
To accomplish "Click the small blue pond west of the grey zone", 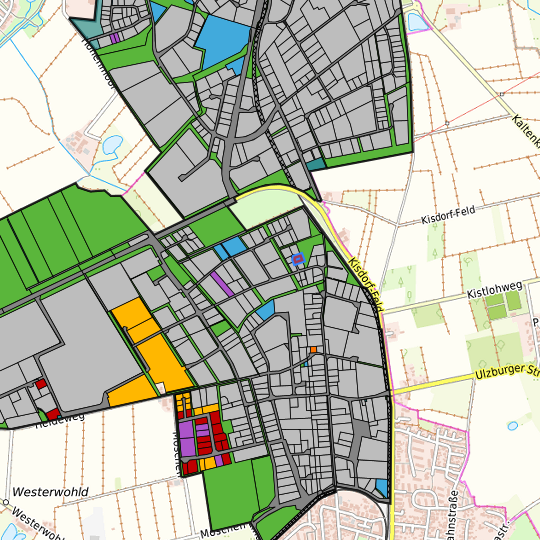I will click(113, 145).
